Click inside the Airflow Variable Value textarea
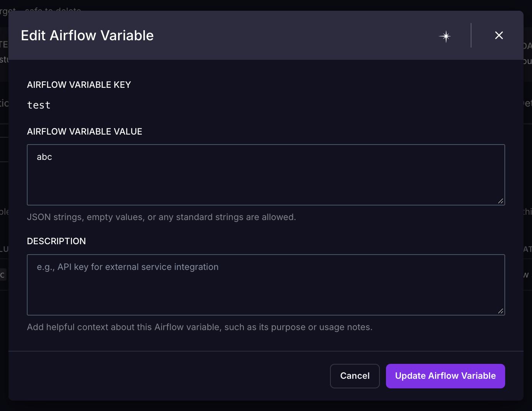532x411 pixels. pos(266,175)
